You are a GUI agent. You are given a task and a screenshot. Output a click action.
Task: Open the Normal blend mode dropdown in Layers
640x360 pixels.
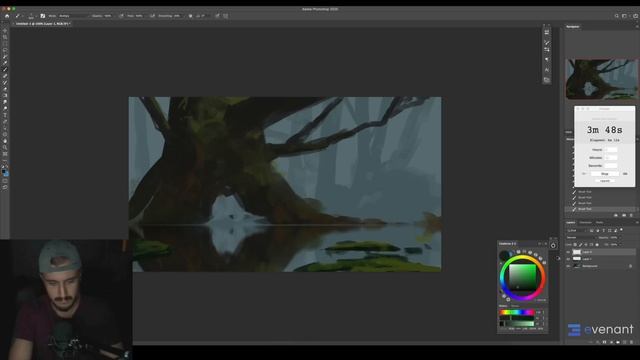[x=581, y=238]
